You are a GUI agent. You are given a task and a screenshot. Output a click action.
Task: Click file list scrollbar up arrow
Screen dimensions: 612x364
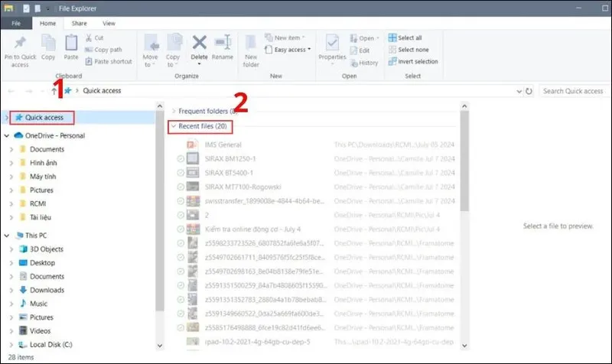464,106
